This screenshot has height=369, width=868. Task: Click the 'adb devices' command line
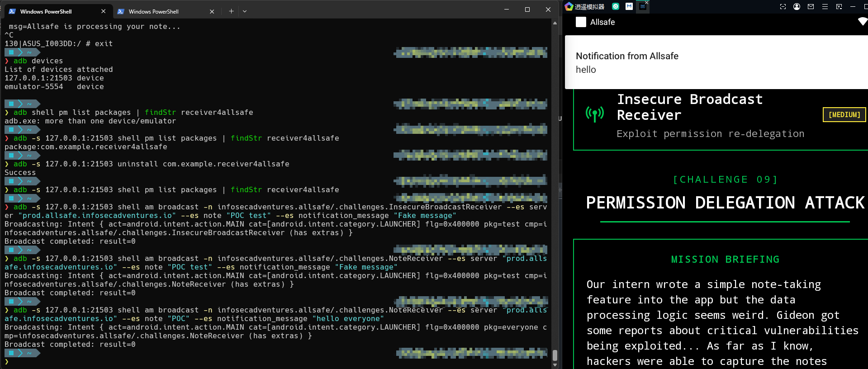(34, 61)
